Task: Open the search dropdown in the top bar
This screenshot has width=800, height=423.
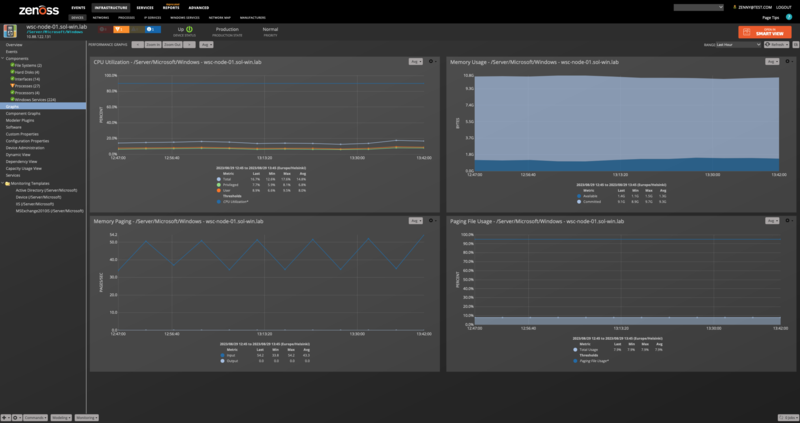Action: click(x=698, y=8)
